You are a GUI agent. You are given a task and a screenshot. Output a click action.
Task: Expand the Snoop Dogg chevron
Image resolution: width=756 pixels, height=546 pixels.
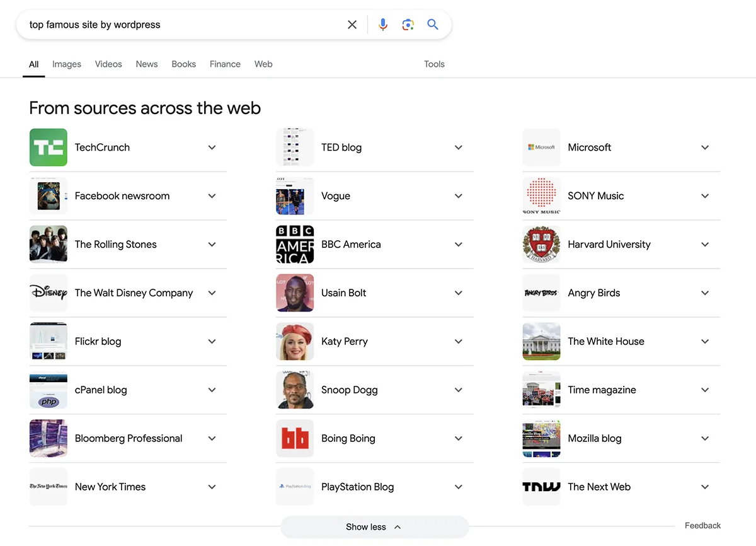[459, 390]
